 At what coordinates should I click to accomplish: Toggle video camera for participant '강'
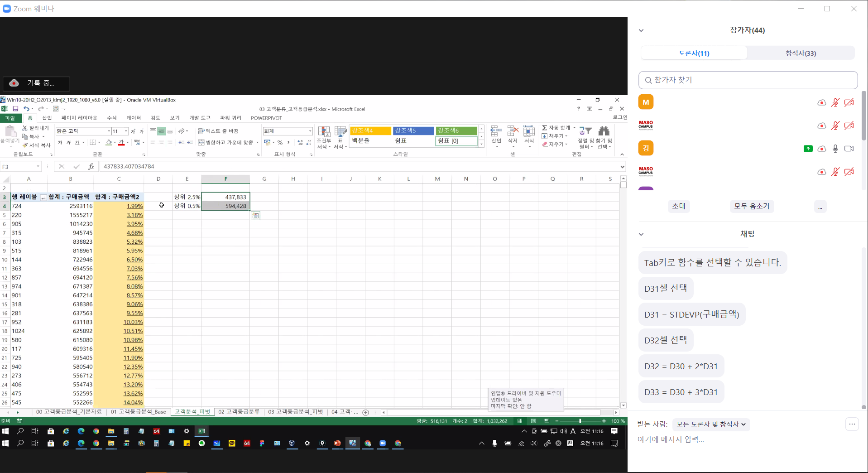tap(849, 149)
